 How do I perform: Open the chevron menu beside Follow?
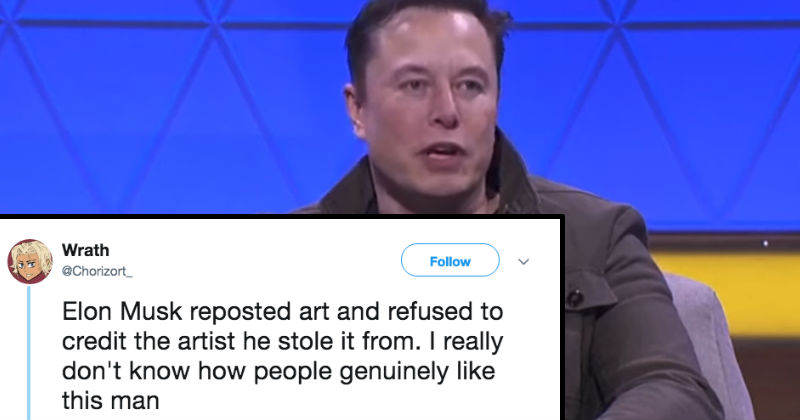point(523,262)
